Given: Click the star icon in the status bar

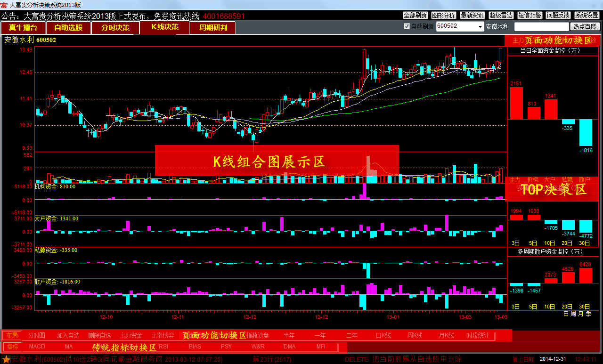Looking at the screenshot, I should [x=6, y=359].
